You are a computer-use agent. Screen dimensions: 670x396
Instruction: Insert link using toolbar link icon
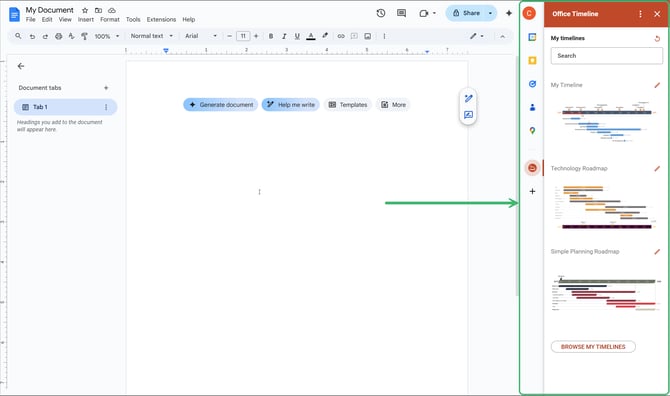pos(341,36)
